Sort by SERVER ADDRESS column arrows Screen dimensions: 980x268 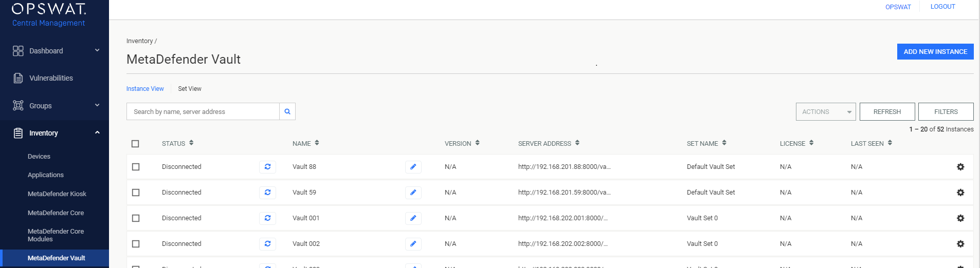point(577,143)
